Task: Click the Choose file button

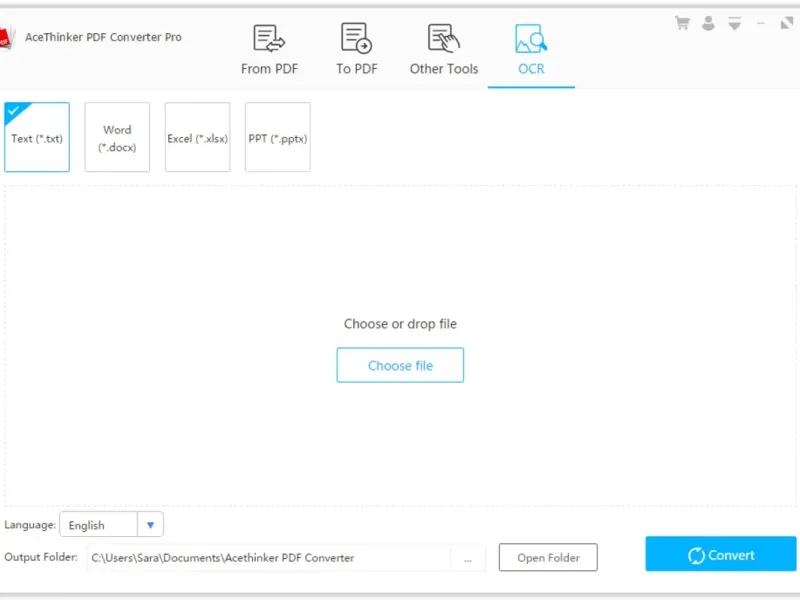Action: point(400,365)
